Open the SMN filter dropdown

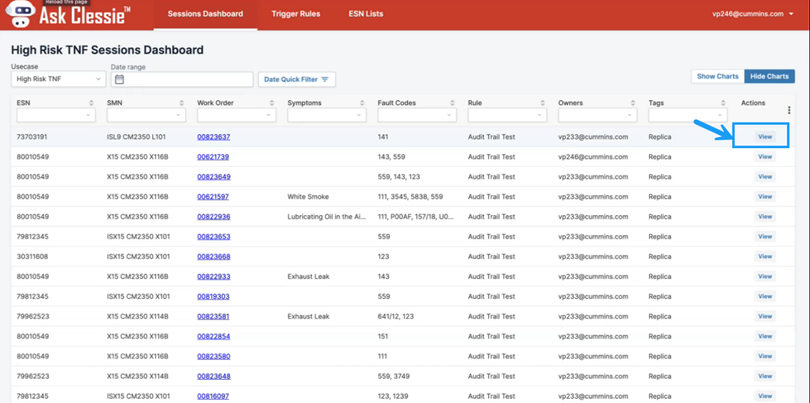tap(146, 115)
